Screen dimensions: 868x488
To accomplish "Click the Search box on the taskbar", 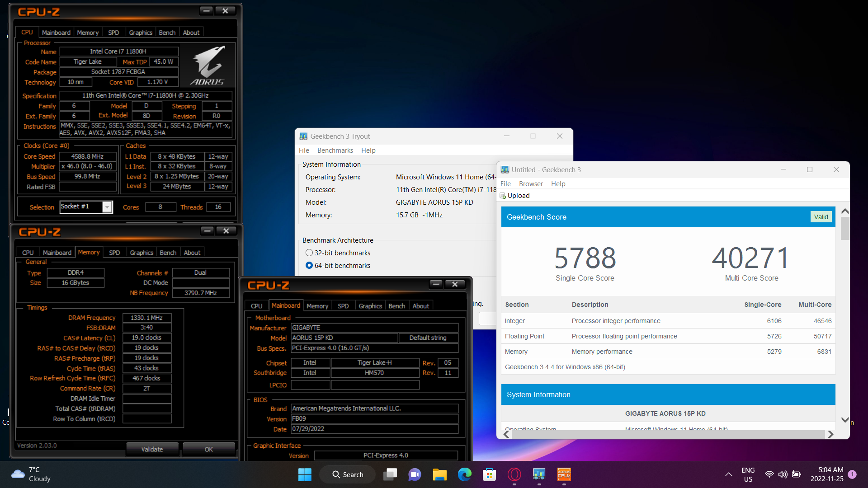I will pyautogui.click(x=347, y=474).
